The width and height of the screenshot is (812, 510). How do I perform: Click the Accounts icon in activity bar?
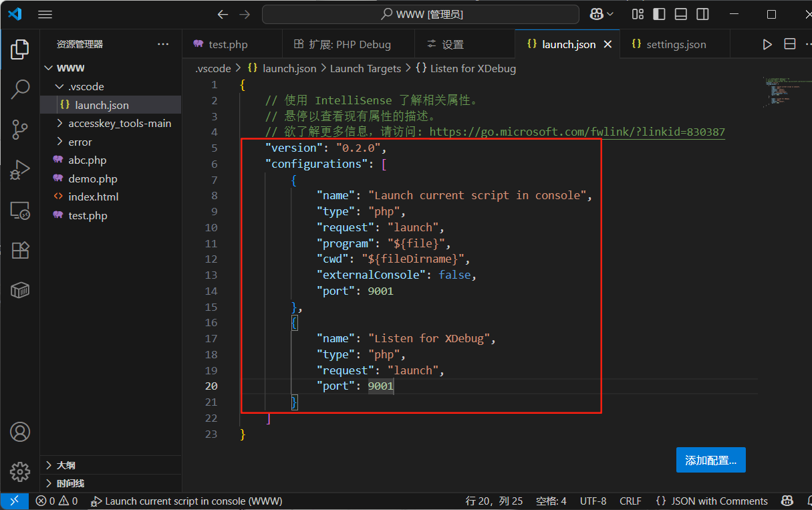pyautogui.click(x=20, y=432)
